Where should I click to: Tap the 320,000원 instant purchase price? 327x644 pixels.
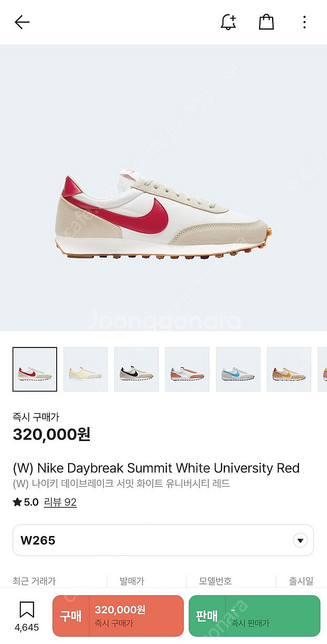51,434
